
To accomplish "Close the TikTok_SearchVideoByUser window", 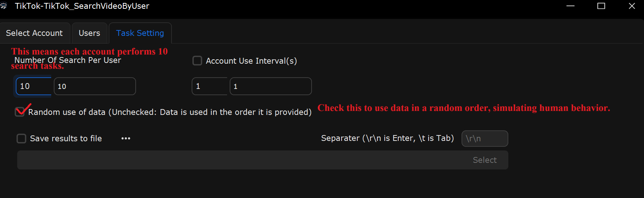I will tap(632, 6).
